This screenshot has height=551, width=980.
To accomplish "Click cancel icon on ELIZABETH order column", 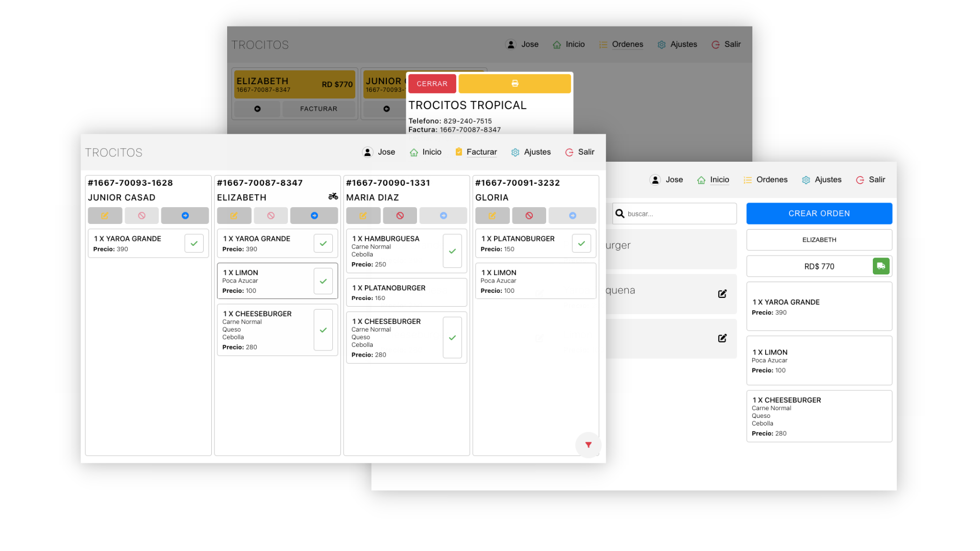I will 271,216.
